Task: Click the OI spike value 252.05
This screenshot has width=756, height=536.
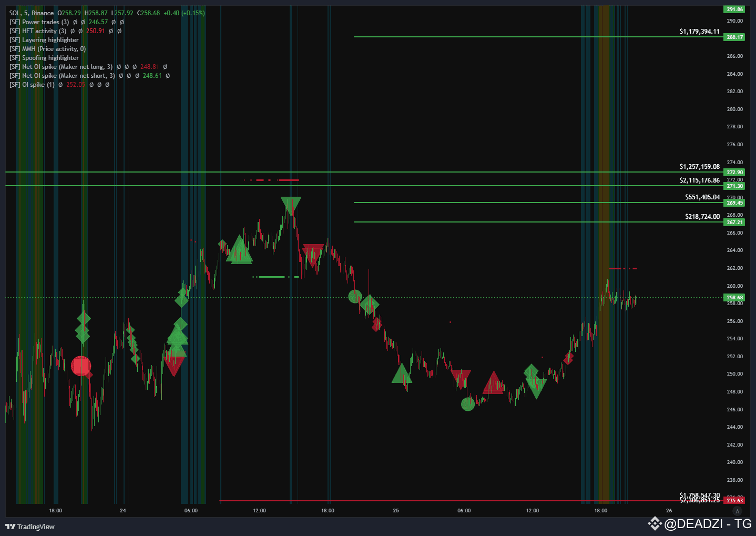Action: point(76,85)
